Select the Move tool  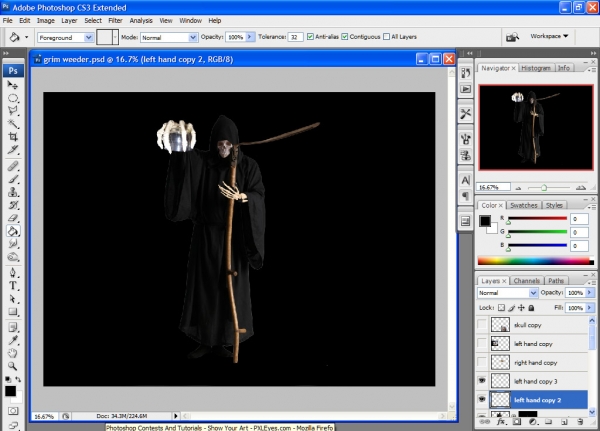pyautogui.click(x=13, y=85)
